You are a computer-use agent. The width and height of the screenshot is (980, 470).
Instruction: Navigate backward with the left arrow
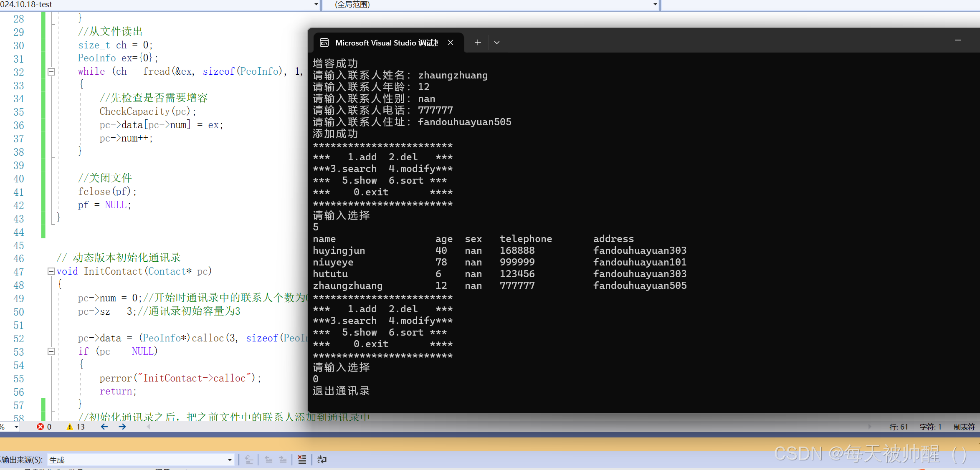point(104,427)
